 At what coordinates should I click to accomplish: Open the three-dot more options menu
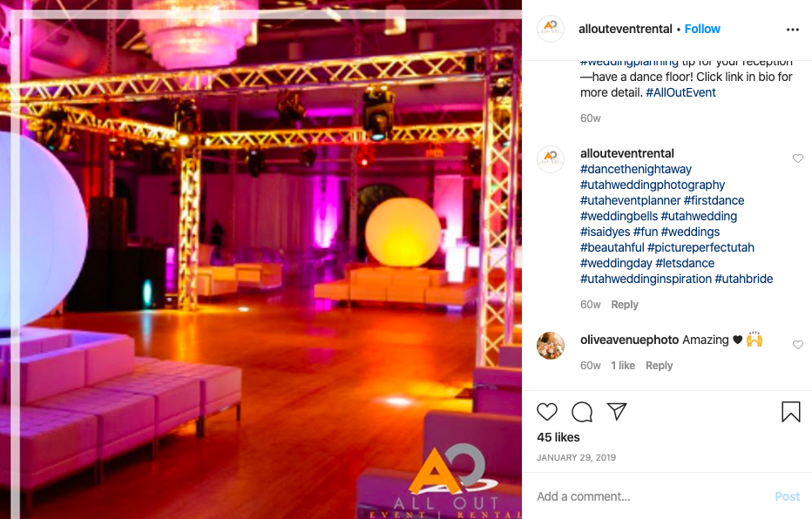(x=792, y=30)
